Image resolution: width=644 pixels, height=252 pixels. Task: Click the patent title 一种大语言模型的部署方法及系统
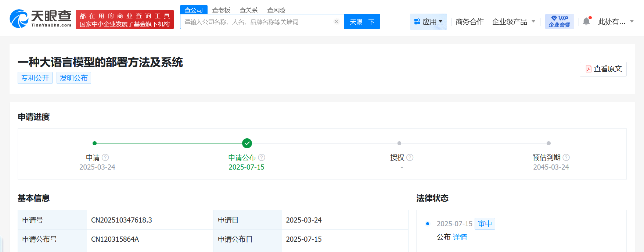click(100, 62)
